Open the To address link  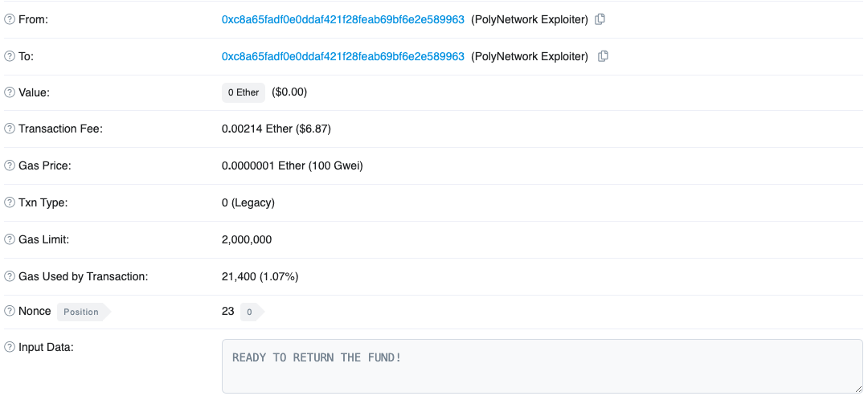pyautogui.click(x=342, y=56)
